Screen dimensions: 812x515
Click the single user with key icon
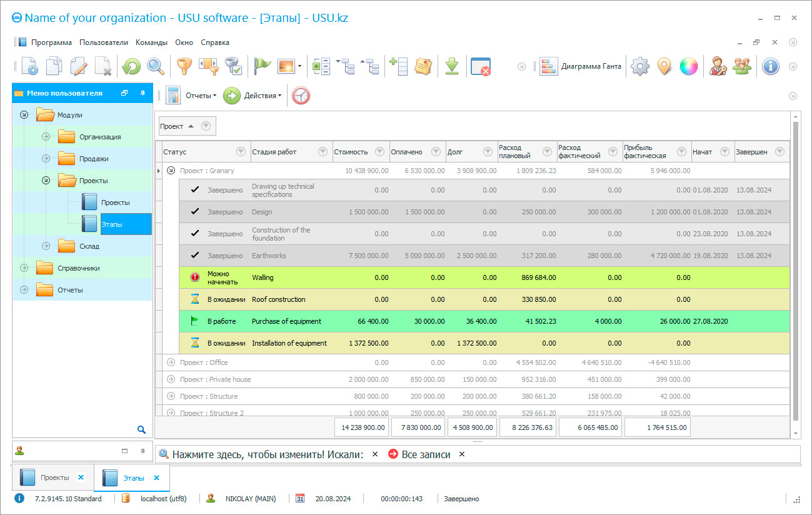pyautogui.click(x=718, y=66)
